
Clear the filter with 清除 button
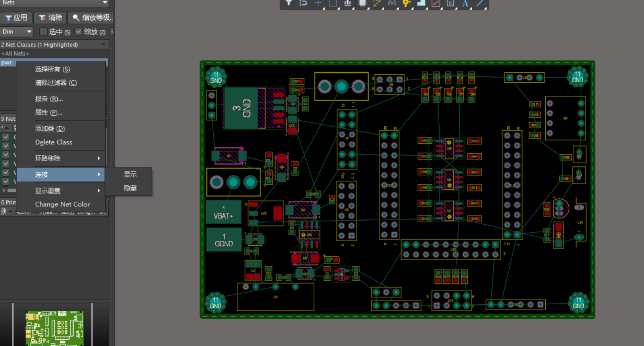coord(50,18)
